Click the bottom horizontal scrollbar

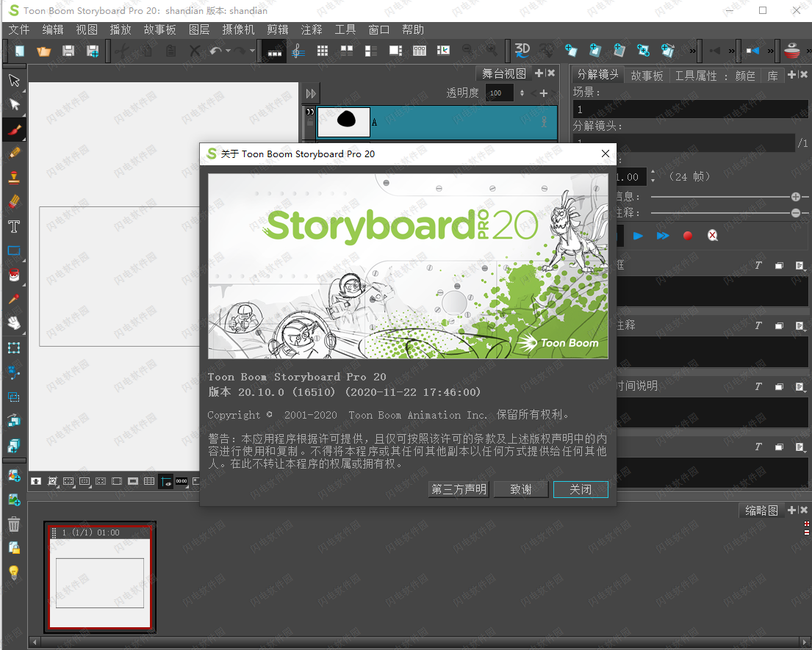coord(419,642)
